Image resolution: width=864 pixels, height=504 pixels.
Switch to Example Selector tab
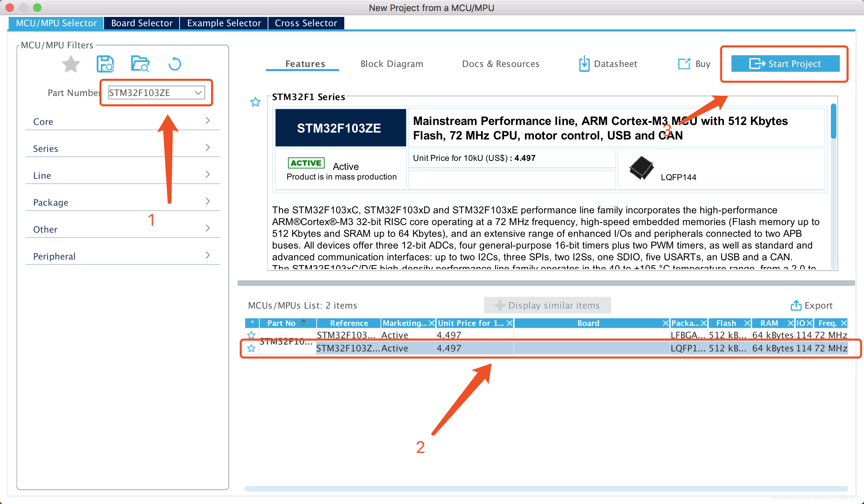(224, 23)
